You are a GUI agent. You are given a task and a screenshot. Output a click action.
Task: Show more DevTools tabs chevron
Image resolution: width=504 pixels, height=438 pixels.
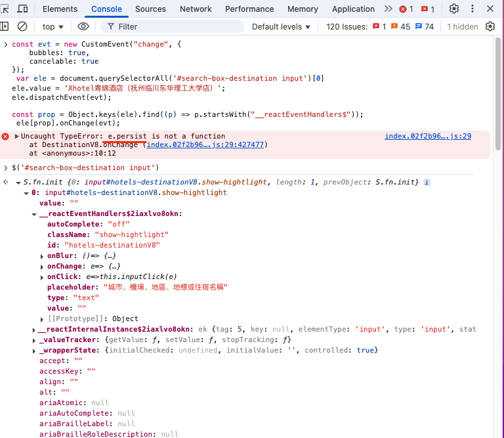(x=388, y=9)
